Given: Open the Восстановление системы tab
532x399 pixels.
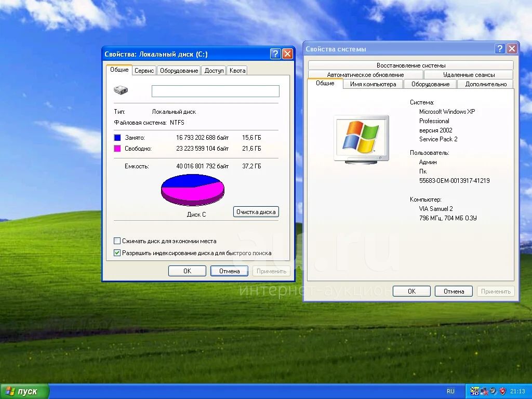Looking at the screenshot, I should tap(411, 65).
